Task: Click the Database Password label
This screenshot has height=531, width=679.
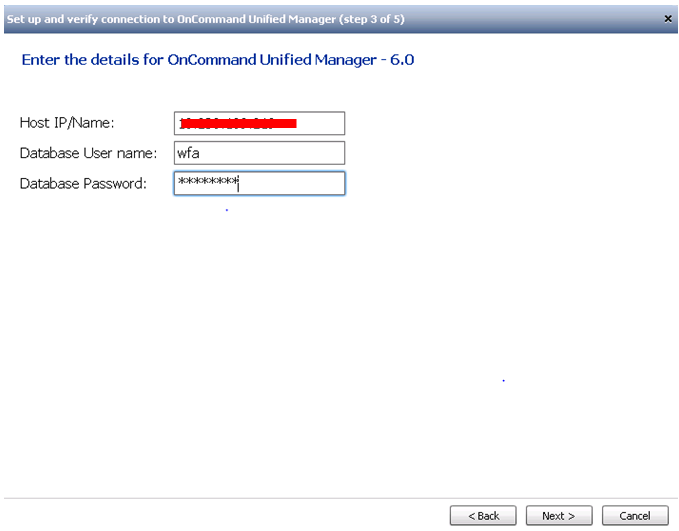Action: [83, 183]
